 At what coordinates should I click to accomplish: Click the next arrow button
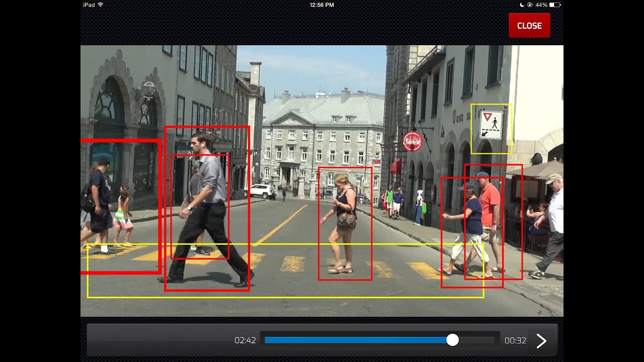click(x=541, y=341)
